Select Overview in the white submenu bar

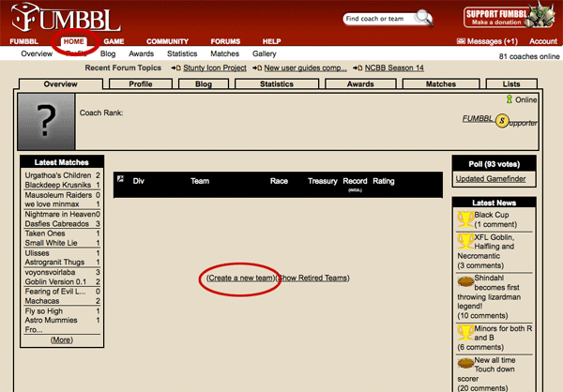pyautogui.click(x=37, y=53)
